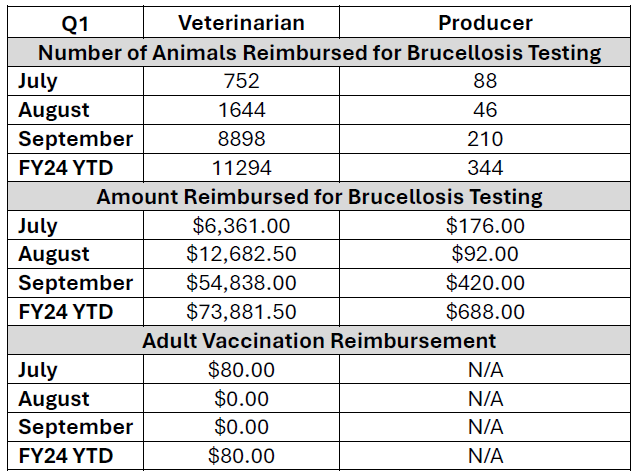The image size is (637, 476).
Task: Click the $688.00 Producer total cell
Action: tap(485, 312)
